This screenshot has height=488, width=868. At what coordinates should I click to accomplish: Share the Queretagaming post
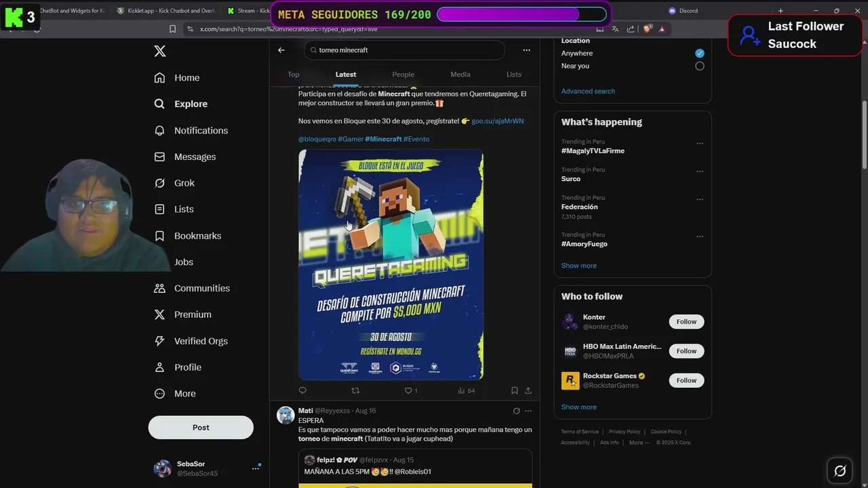[x=528, y=390]
